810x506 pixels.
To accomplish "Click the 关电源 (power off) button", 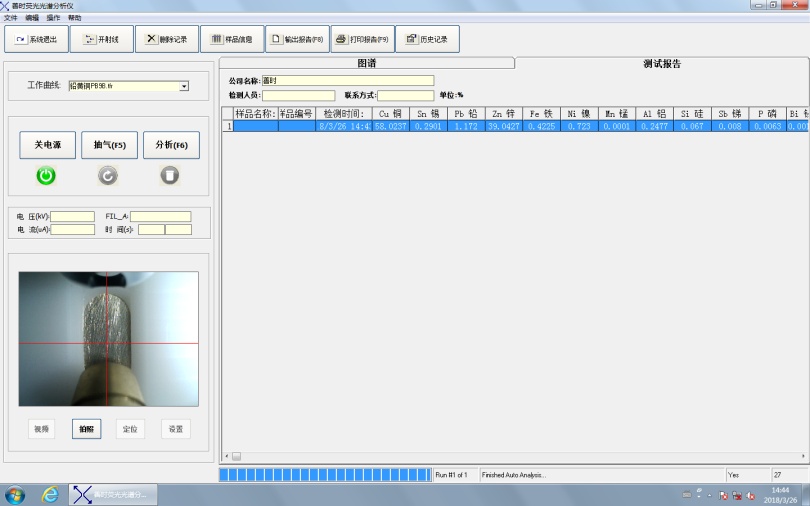I will (48, 145).
